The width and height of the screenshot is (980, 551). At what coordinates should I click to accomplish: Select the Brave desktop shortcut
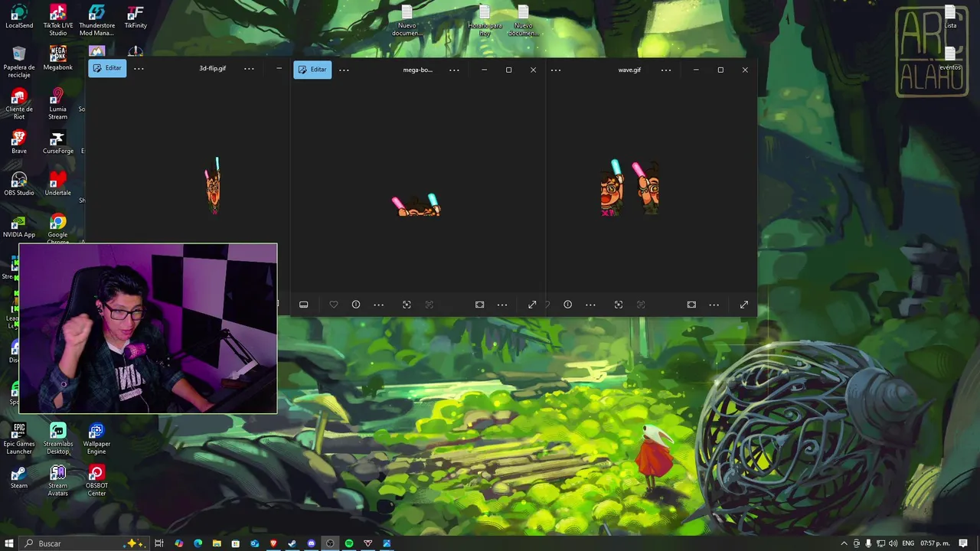tap(19, 142)
